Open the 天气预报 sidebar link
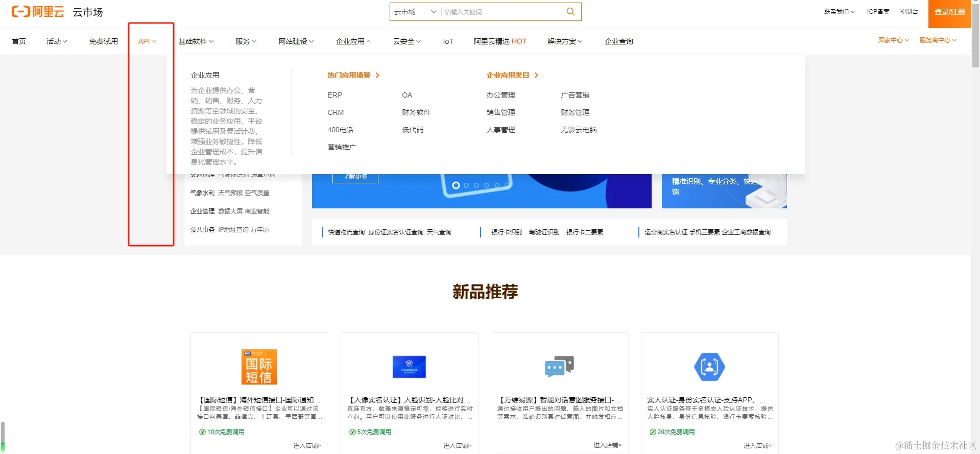 (x=230, y=193)
